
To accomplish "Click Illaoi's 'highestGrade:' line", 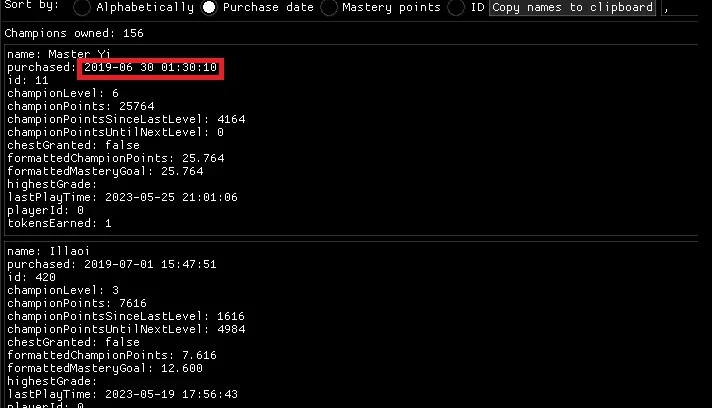I will point(52,381).
